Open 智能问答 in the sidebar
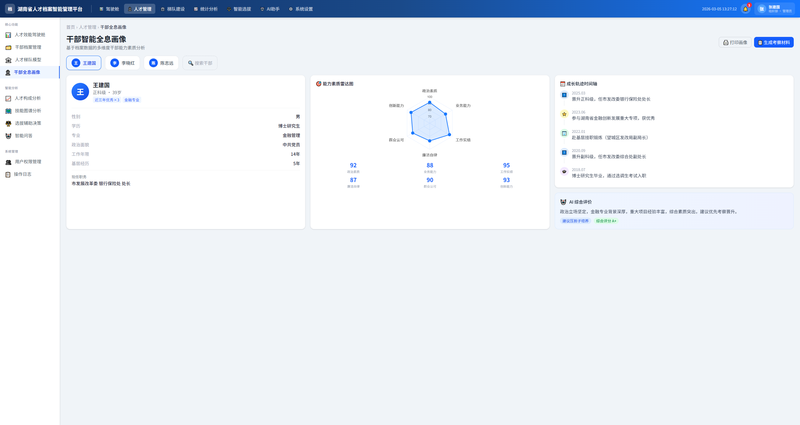The image size is (800, 425). pyautogui.click(x=24, y=136)
